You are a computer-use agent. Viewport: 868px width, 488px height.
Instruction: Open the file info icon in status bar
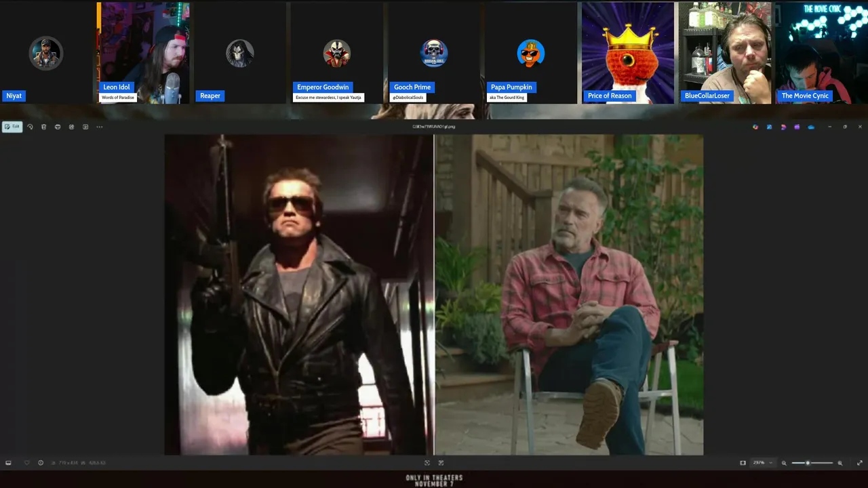(x=41, y=463)
